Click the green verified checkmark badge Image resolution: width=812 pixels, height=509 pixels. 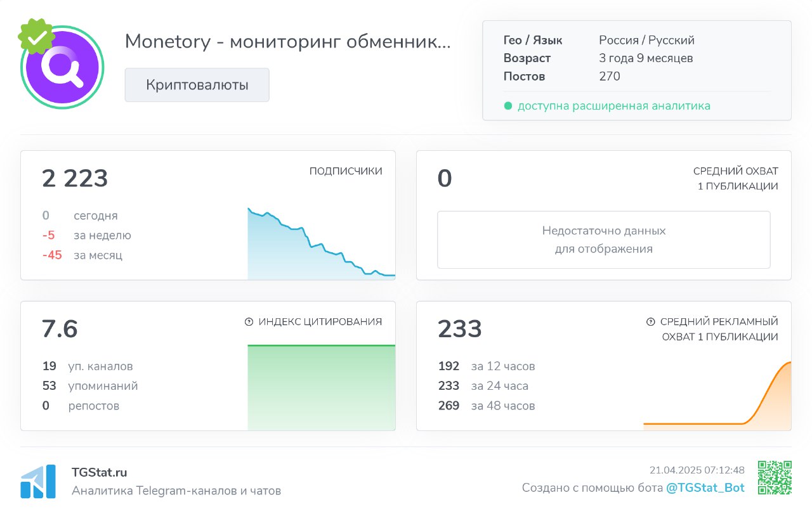pyautogui.click(x=36, y=36)
